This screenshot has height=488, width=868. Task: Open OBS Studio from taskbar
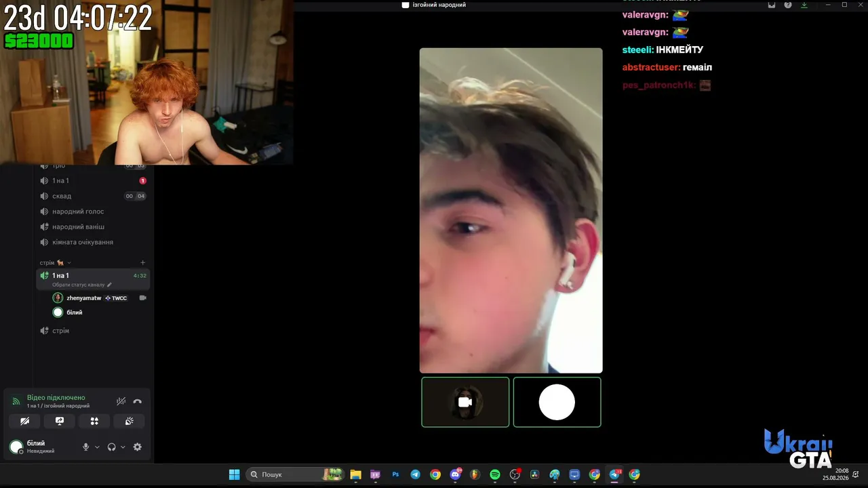click(x=515, y=474)
